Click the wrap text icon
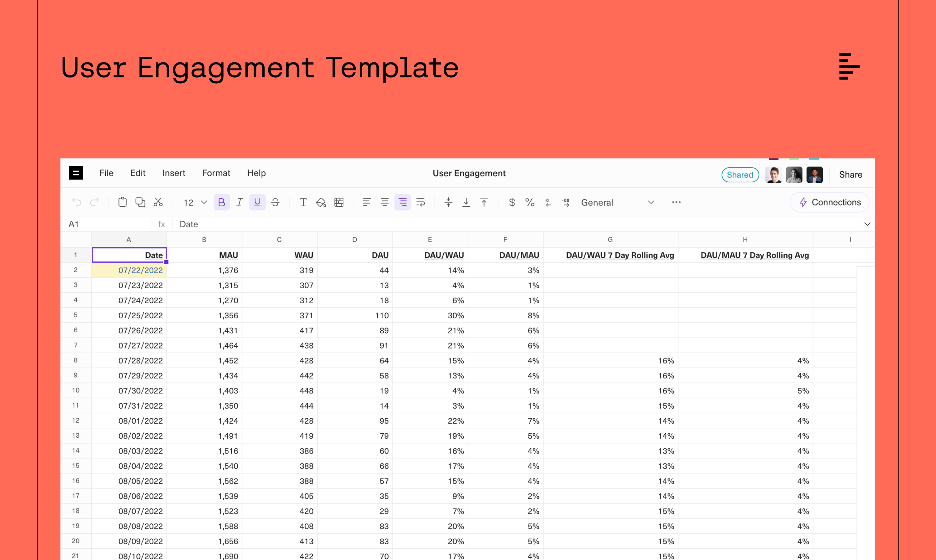The image size is (936, 560). pos(420,202)
